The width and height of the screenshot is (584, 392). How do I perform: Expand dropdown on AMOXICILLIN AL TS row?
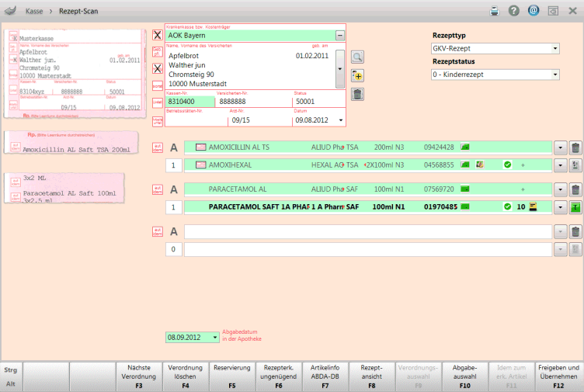560,147
